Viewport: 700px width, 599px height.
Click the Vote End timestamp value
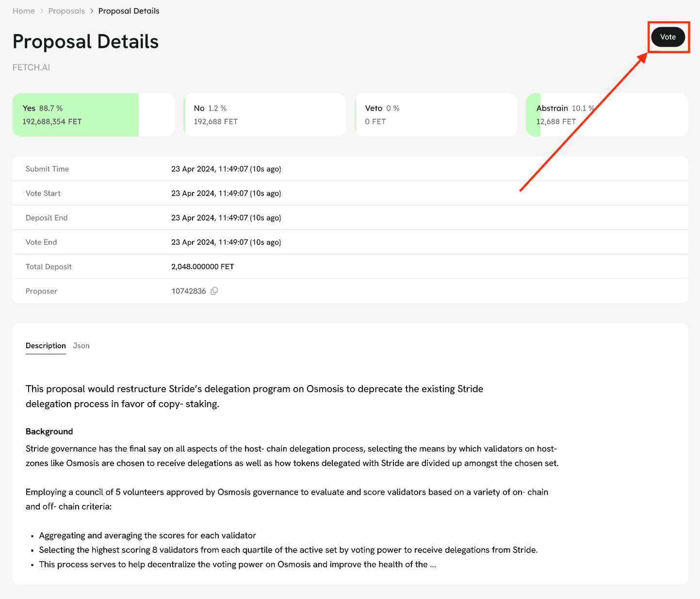pyautogui.click(x=226, y=242)
